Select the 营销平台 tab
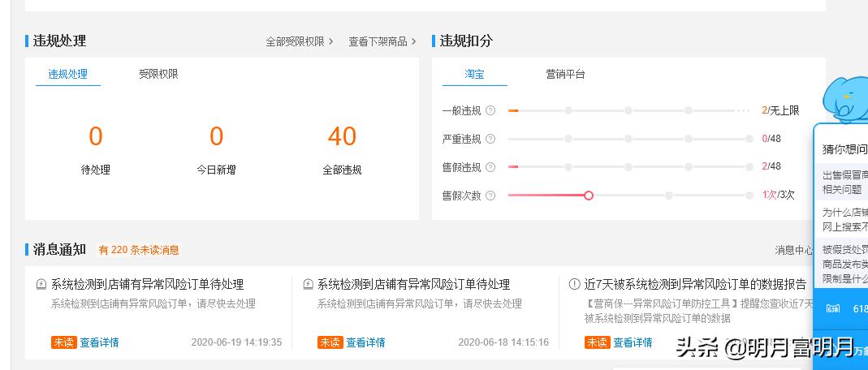The height and width of the screenshot is (370, 868). [565, 74]
